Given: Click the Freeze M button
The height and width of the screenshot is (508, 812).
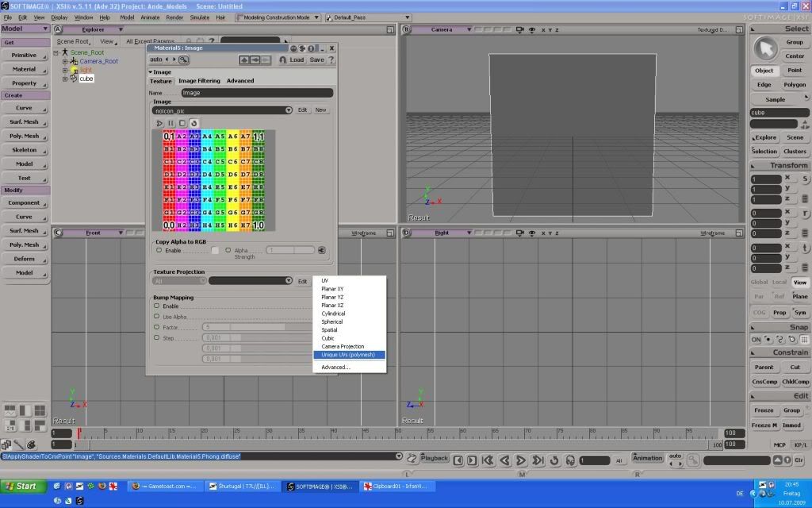Looking at the screenshot, I should click(x=764, y=425).
